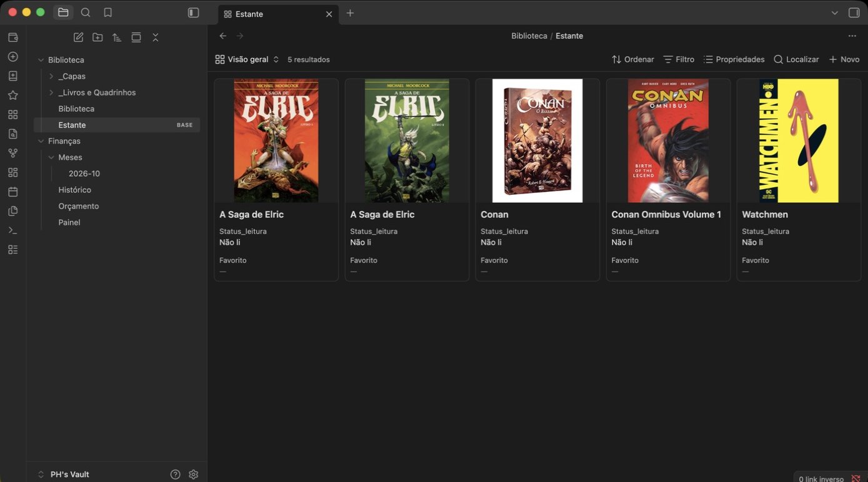Collapse the Finanças folder
The height and width of the screenshot is (482, 868).
41,141
